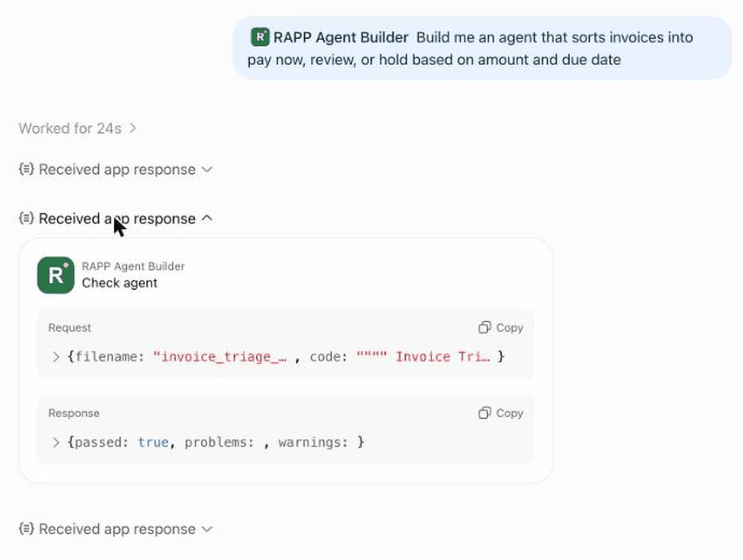Click the "invoice_triage_…" filename value
Image resolution: width=743 pixels, height=560 pixels.
tap(220, 356)
